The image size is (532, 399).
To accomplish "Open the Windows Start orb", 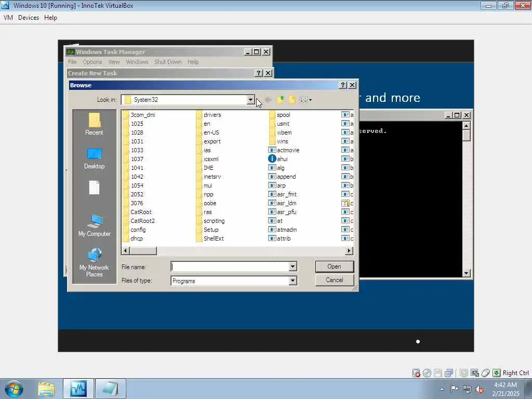I will coord(14,389).
